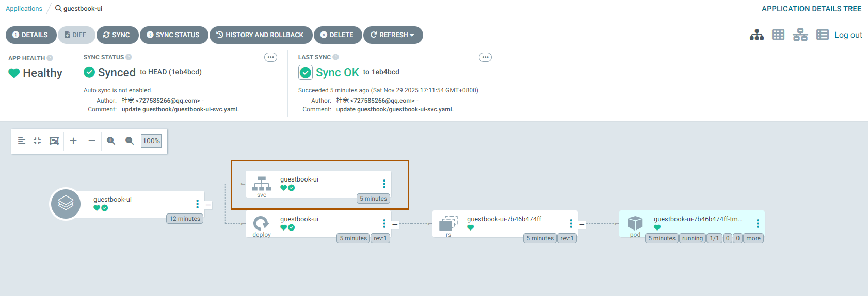
Task: Click the pod "running" tag
Action: (693, 238)
